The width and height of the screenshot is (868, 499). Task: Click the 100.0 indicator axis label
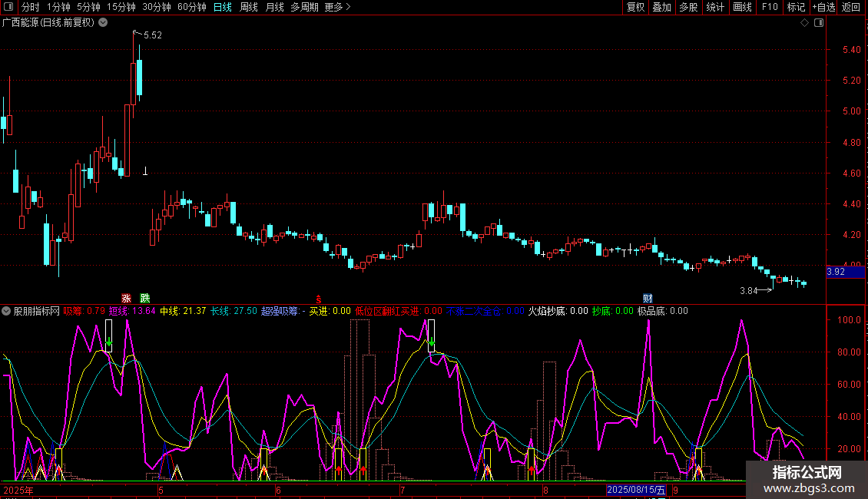(849, 320)
